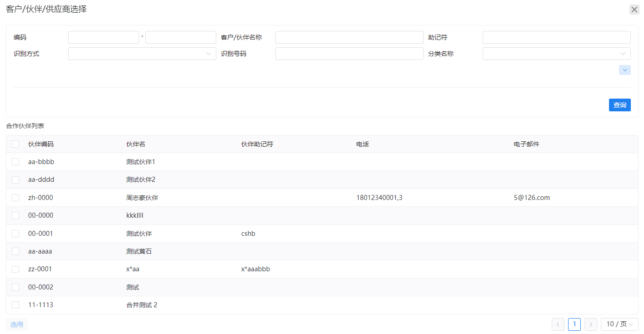Click the 客户/伙伴名称 input field

point(349,37)
